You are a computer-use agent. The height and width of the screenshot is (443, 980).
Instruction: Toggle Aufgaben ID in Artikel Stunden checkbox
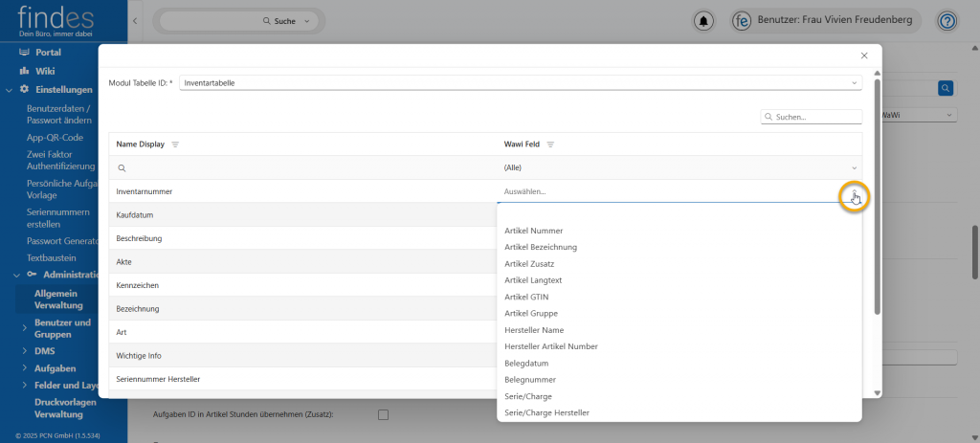coord(383,414)
